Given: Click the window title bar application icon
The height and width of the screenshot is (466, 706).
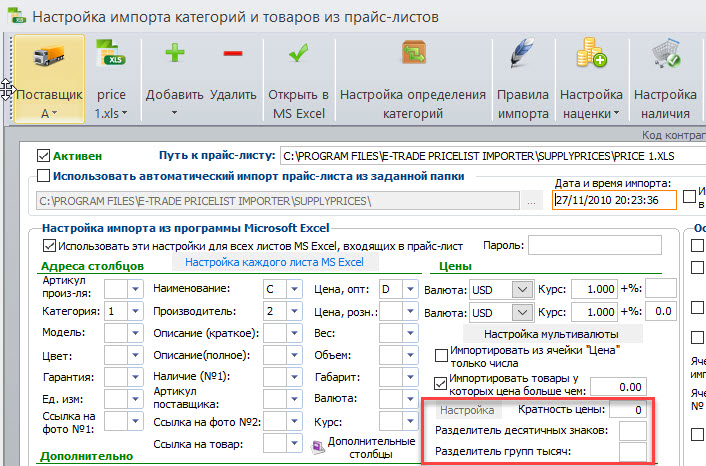Looking at the screenshot, I should [x=16, y=16].
